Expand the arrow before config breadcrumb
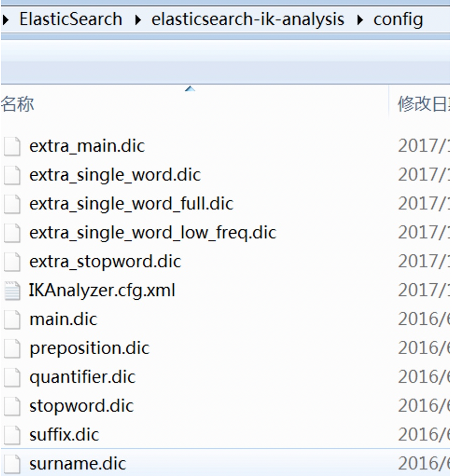The width and height of the screenshot is (452, 476). tap(360, 20)
